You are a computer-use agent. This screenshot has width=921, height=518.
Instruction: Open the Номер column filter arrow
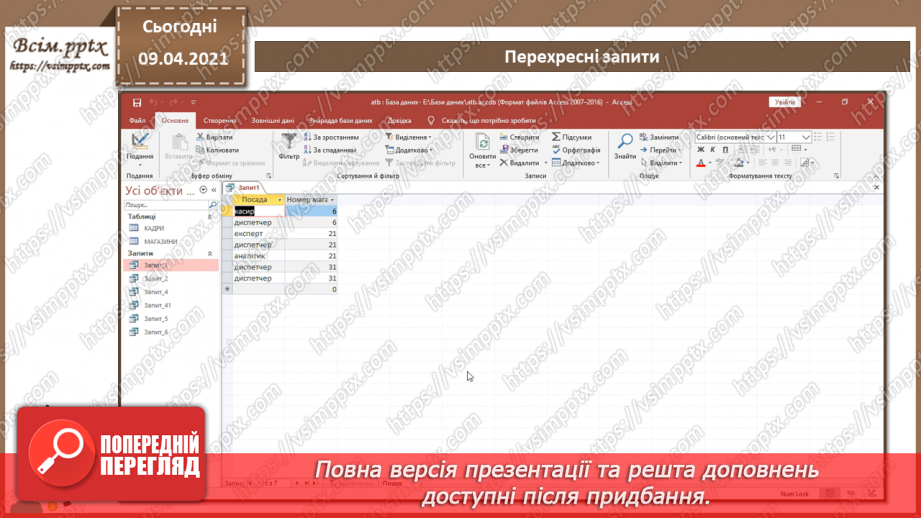pos(332,200)
